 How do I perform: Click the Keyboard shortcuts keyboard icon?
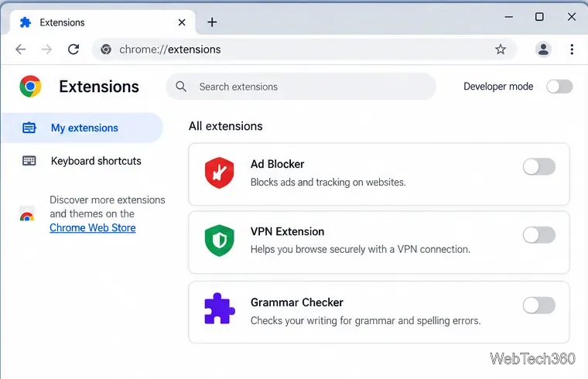tap(29, 161)
